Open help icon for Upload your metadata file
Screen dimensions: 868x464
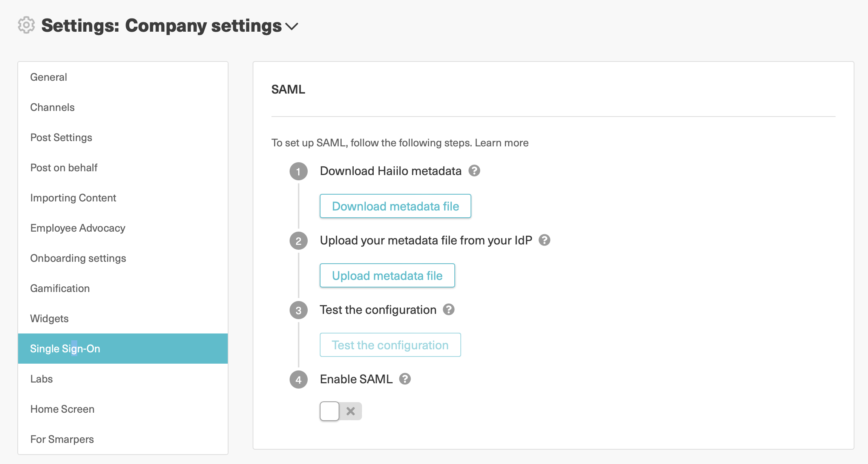(544, 240)
